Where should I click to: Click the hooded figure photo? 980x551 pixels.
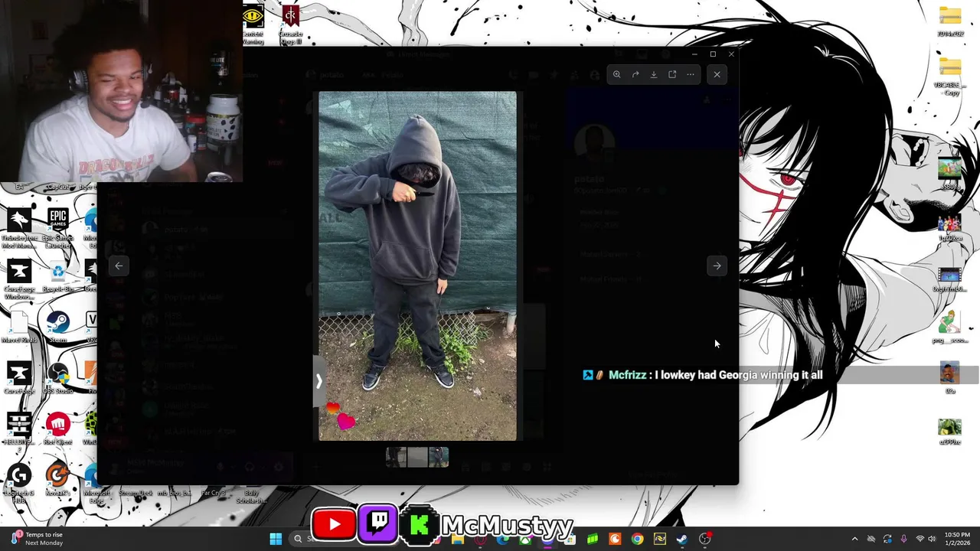(417, 266)
